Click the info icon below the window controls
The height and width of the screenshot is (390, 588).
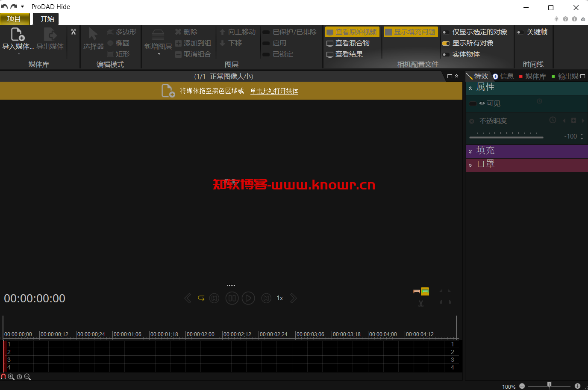[x=574, y=19]
